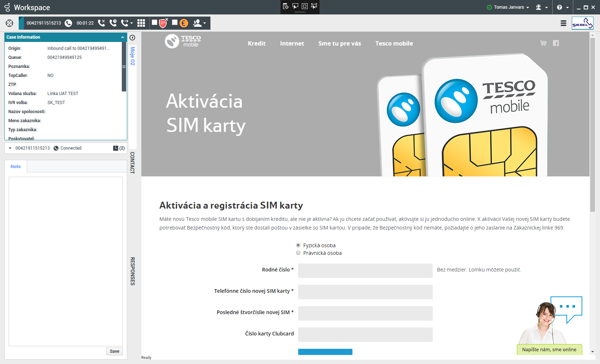Click the Tesco mobile logo in header
Image resolution: width=600 pixels, height=364 pixels.
pos(183,41)
